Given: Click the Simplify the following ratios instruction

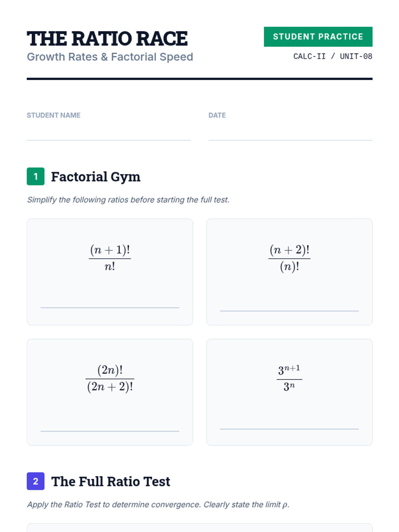Looking at the screenshot, I should (x=128, y=200).
